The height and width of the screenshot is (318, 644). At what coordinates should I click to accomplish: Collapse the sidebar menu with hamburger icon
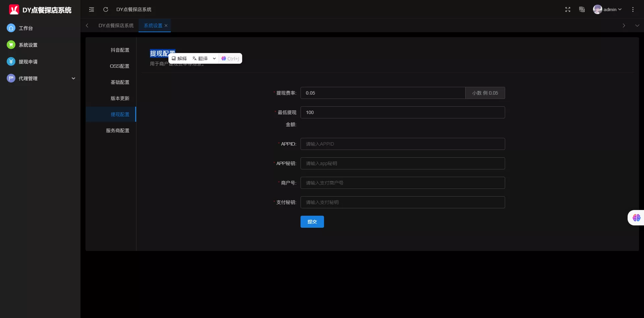(92, 9)
